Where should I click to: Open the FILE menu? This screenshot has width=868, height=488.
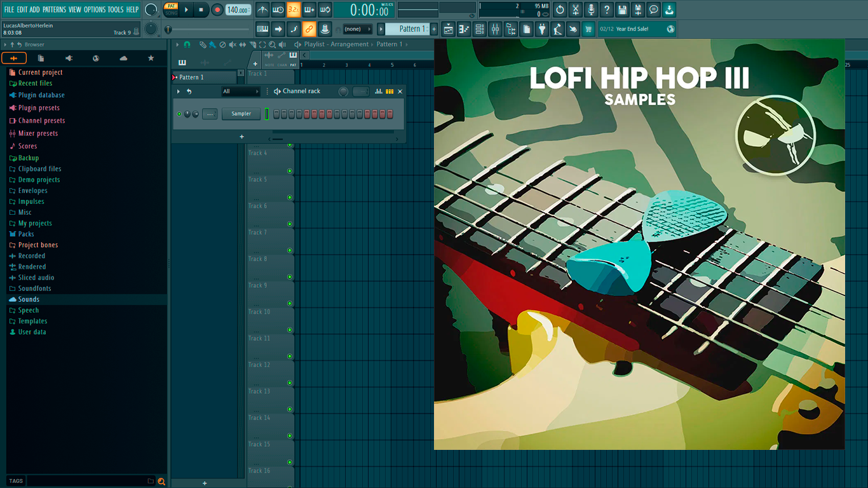click(9, 10)
